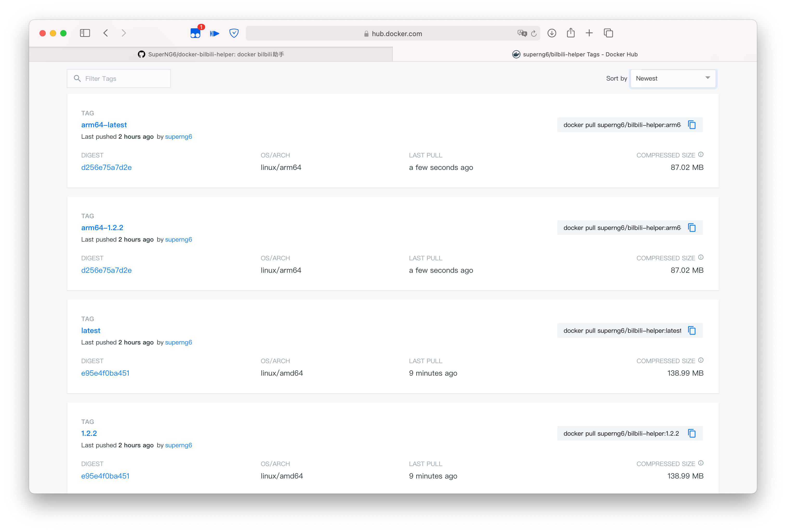This screenshot has height=532, width=786.
Task: Copy the latest tag pull command
Action: pos(692,330)
